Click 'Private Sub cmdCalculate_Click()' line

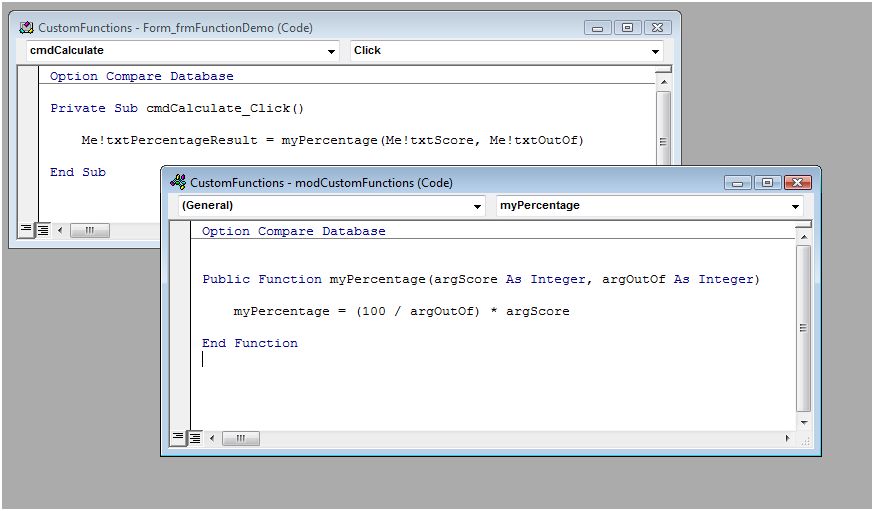point(177,108)
